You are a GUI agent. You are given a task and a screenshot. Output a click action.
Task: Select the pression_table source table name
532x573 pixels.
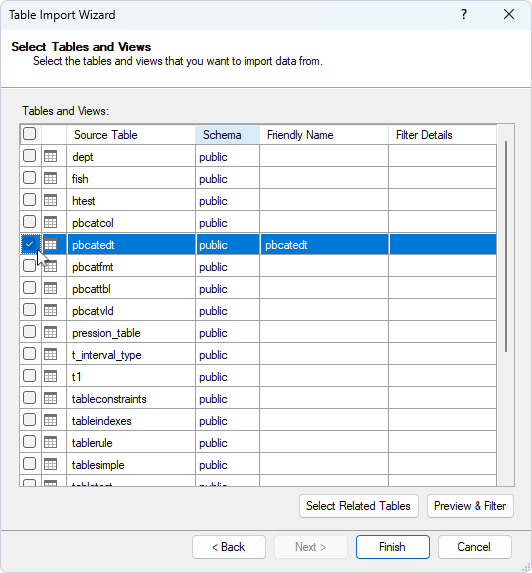tap(106, 333)
